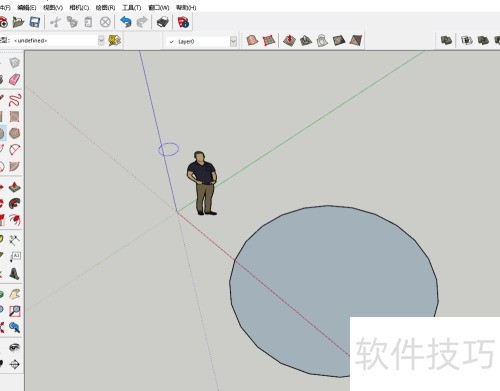500x391 pixels.
Task: Select the Intersect solid tool
Action: (467, 40)
